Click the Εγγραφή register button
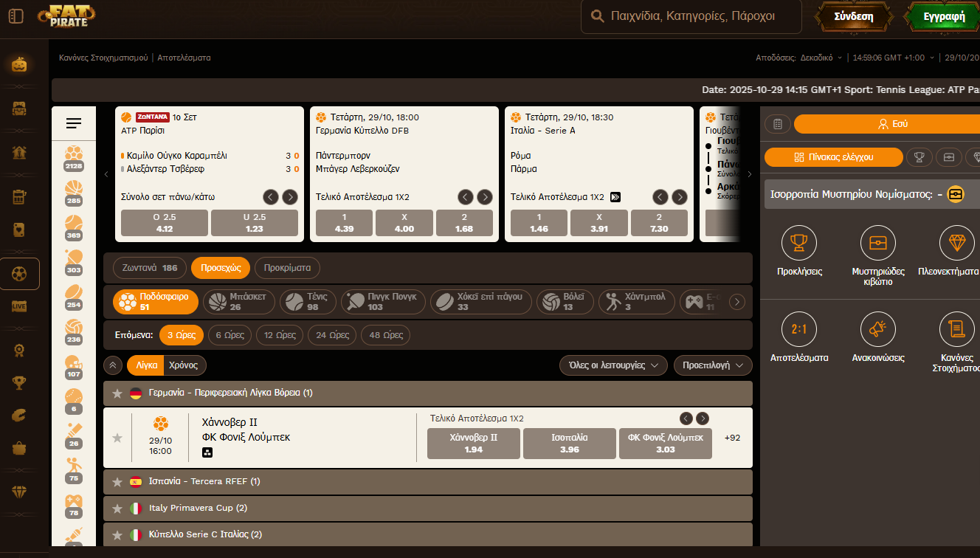The image size is (980, 558). pos(943,17)
